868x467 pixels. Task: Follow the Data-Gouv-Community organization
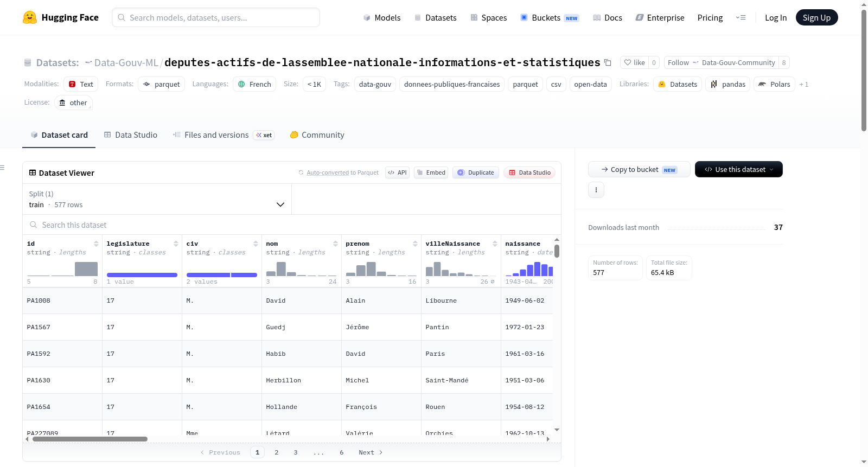[721, 63]
